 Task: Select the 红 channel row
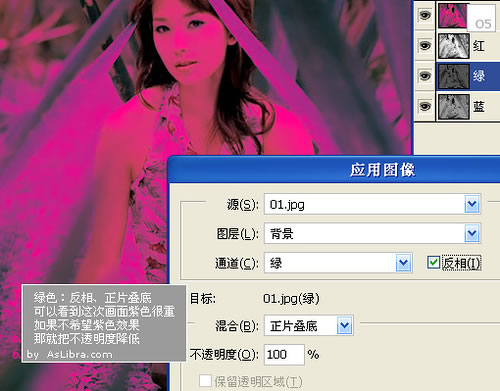pos(468,46)
